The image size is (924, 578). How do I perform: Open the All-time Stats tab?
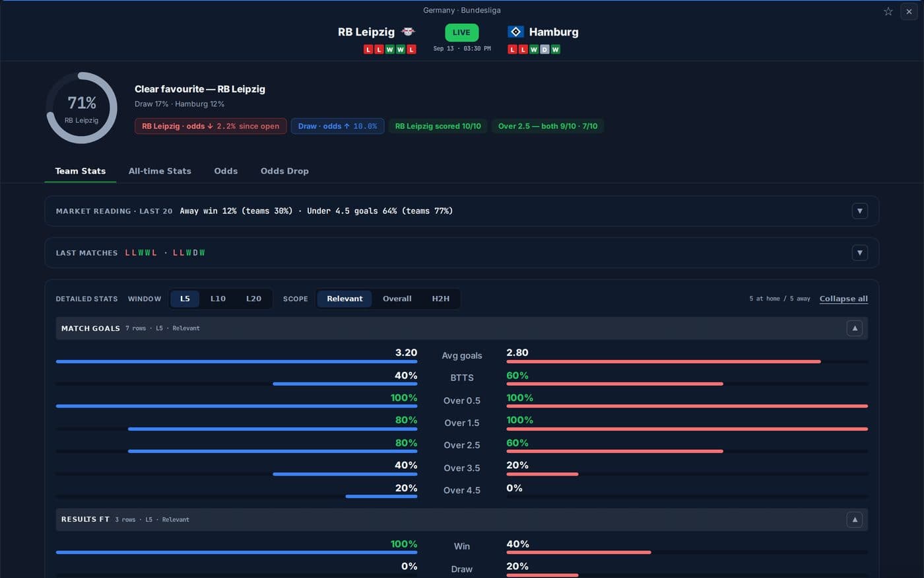pos(160,171)
